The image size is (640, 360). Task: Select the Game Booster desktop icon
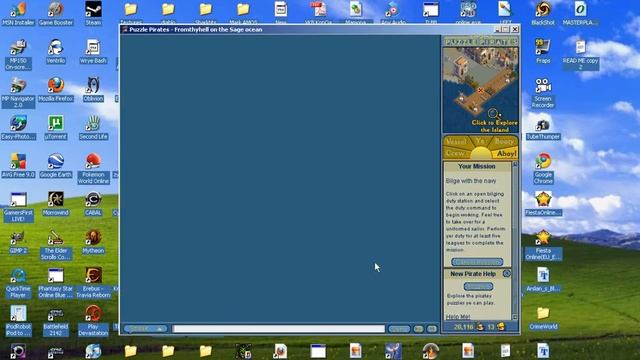pyautogui.click(x=56, y=13)
